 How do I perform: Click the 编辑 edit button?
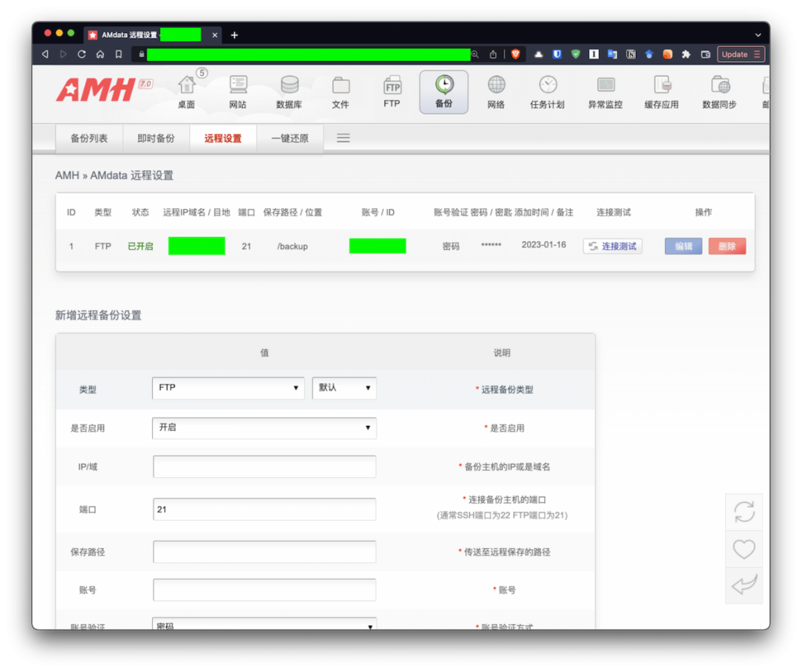tap(683, 245)
